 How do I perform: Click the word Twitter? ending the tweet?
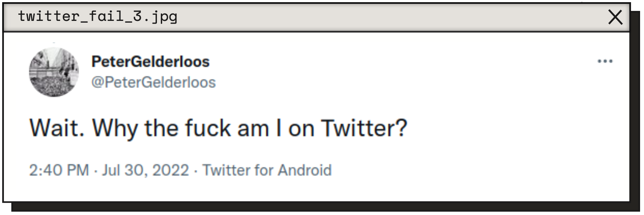[364, 128]
